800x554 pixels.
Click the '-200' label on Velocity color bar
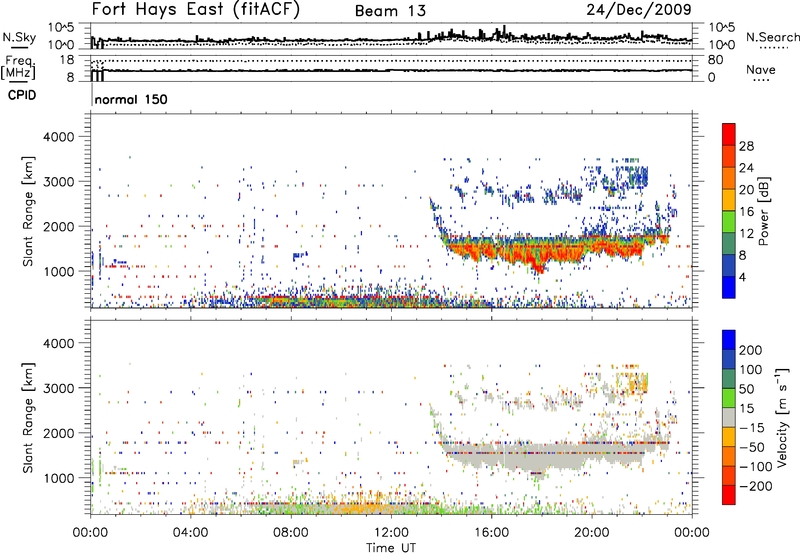pos(756,486)
